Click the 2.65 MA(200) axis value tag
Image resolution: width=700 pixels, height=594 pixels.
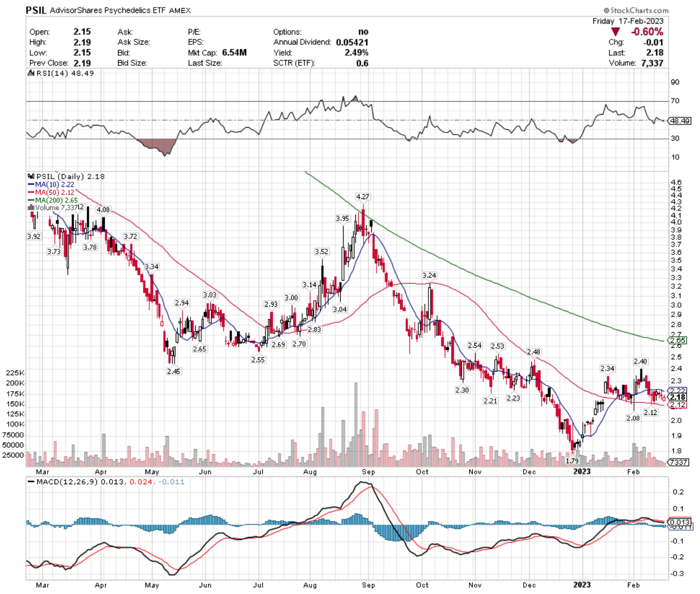(677, 340)
